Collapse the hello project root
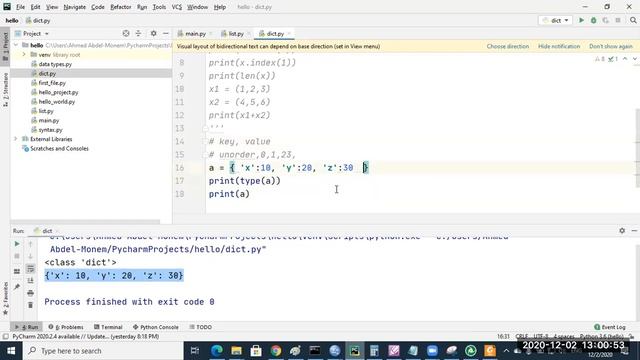Screen dimensions: 640x360 pyautogui.click(x=16, y=45)
